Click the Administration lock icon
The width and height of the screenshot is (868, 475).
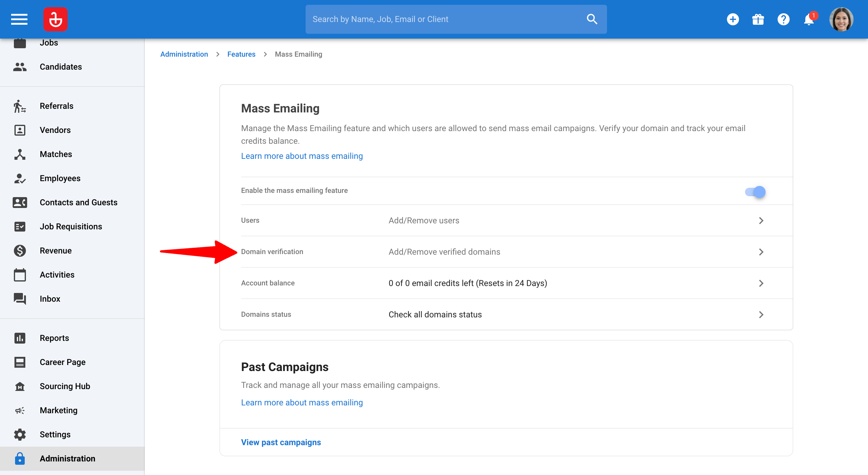pos(20,458)
